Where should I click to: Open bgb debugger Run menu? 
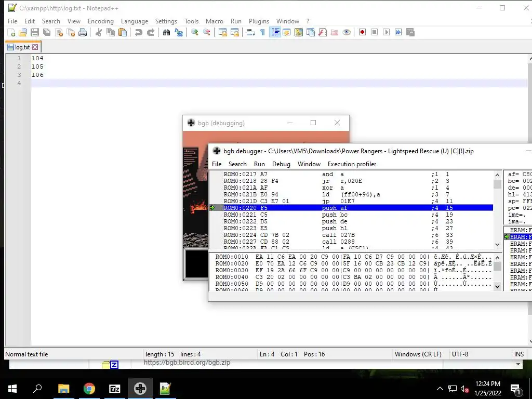click(x=259, y=164)
